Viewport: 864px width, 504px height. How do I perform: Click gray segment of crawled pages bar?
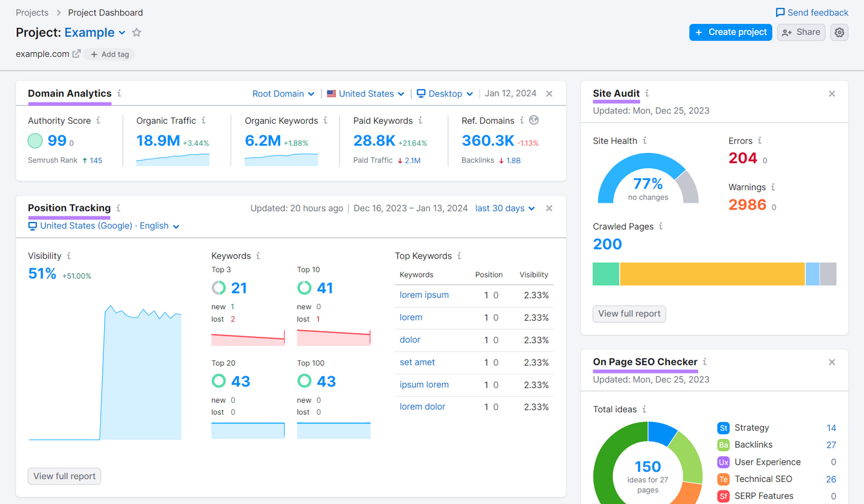pos(828,274)
